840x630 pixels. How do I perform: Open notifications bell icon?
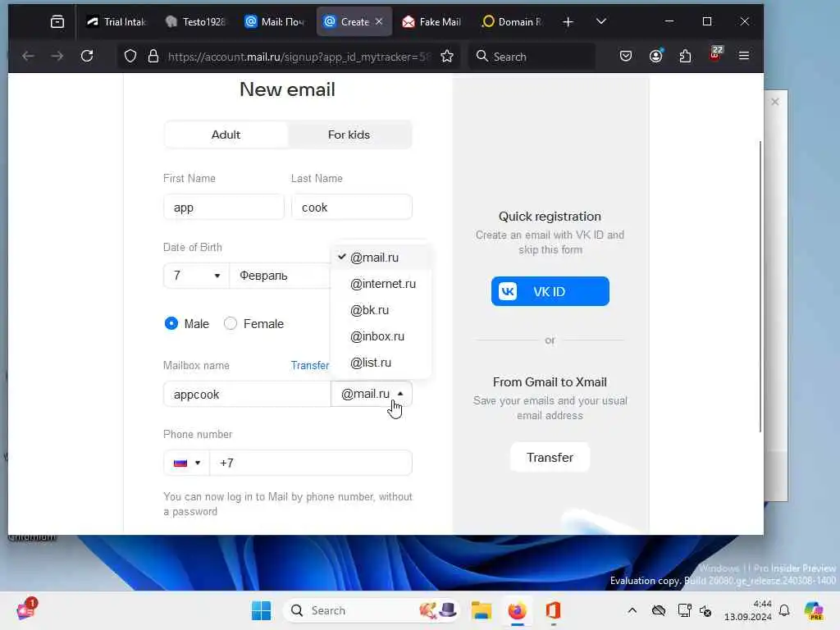(784, 610)
